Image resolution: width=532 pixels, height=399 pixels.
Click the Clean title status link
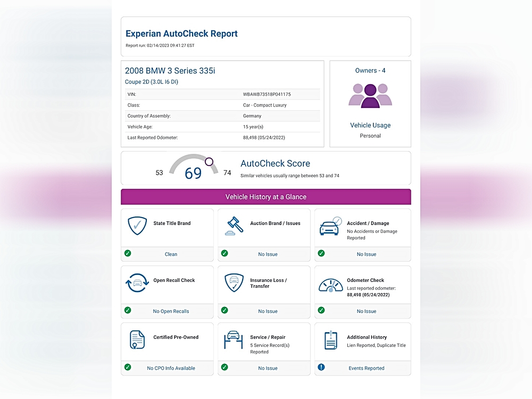[171, 254]
